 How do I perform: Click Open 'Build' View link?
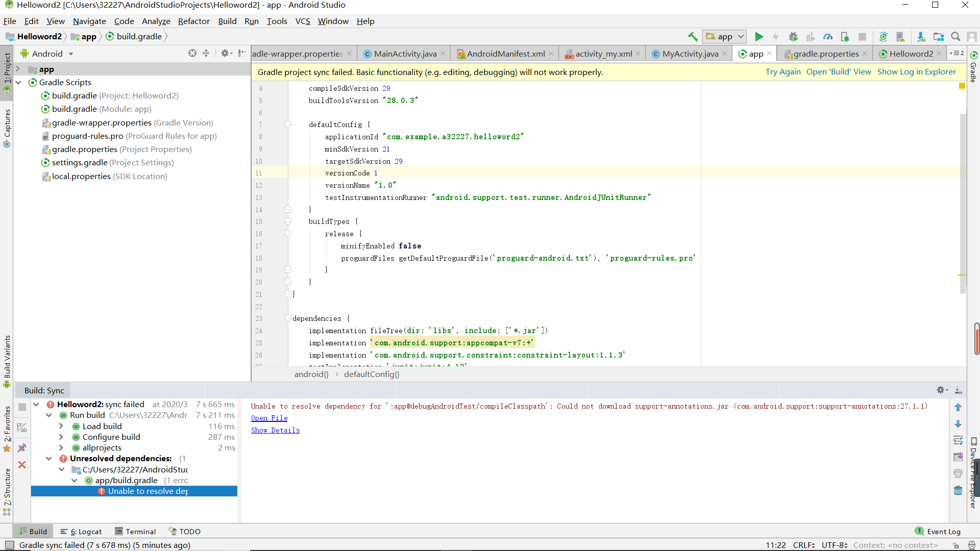pos(839,72)
